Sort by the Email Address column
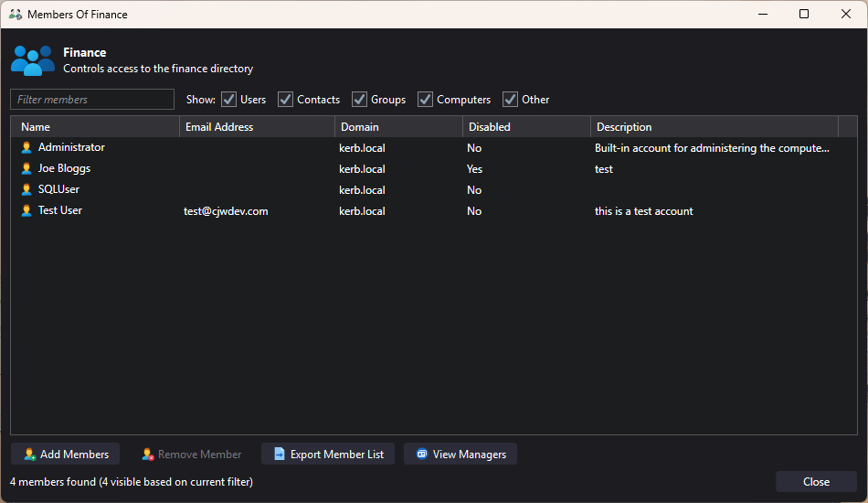Screen dimensions: 868x503 [x=256, y=127]
